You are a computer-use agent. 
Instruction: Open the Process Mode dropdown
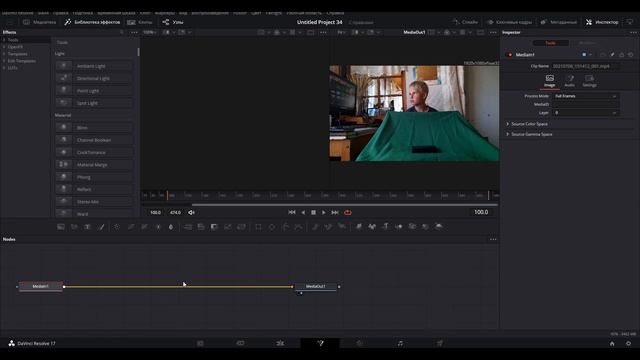586,96
